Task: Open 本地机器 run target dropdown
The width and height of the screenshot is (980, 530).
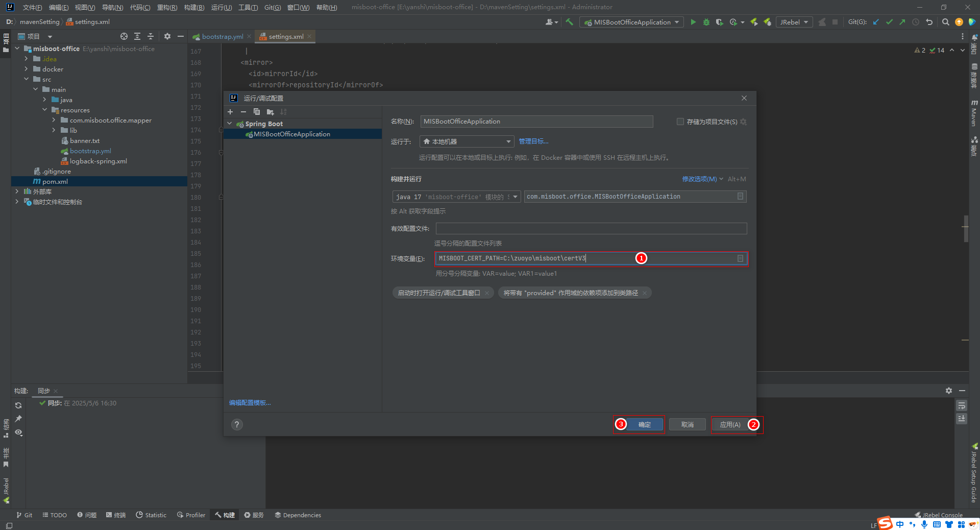Action: click(467, 141)
